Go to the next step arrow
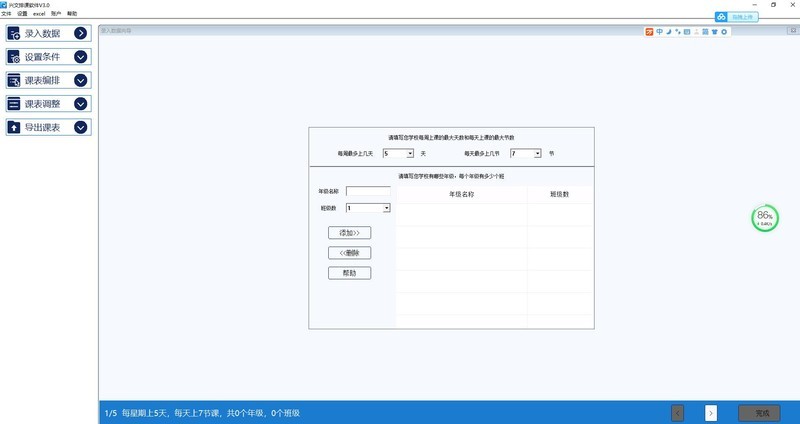The height and width of the screenshot is (424, 800). (x=711, y=413)
